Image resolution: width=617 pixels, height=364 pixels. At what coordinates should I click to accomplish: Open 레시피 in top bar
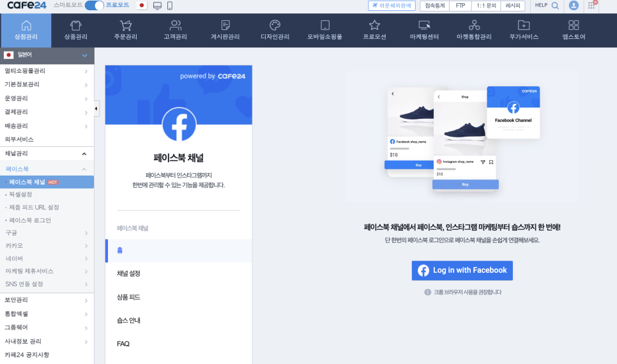[513, 6]
